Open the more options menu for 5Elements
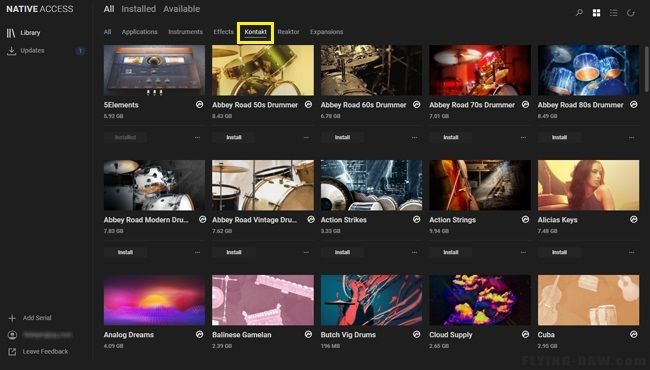This screenshot has height=370, width=650. coord(197,138)
